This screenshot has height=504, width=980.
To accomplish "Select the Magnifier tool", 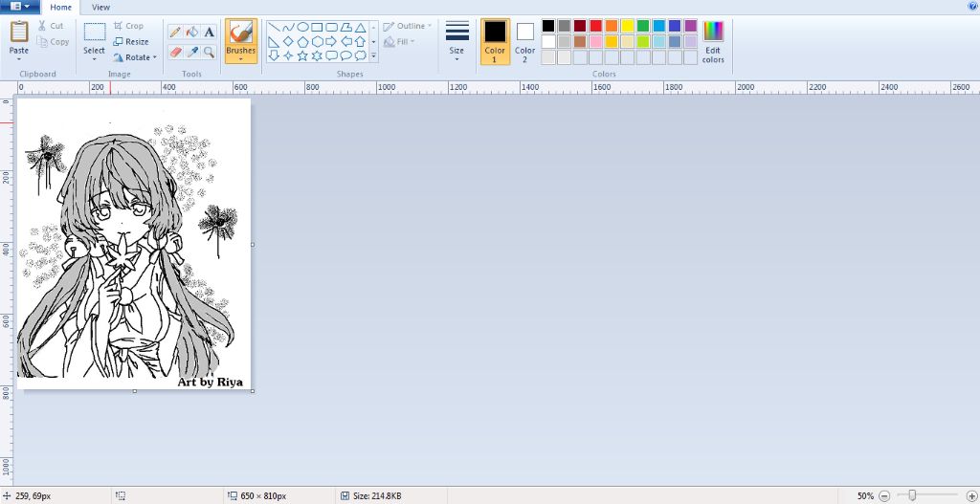I will 209,52.
